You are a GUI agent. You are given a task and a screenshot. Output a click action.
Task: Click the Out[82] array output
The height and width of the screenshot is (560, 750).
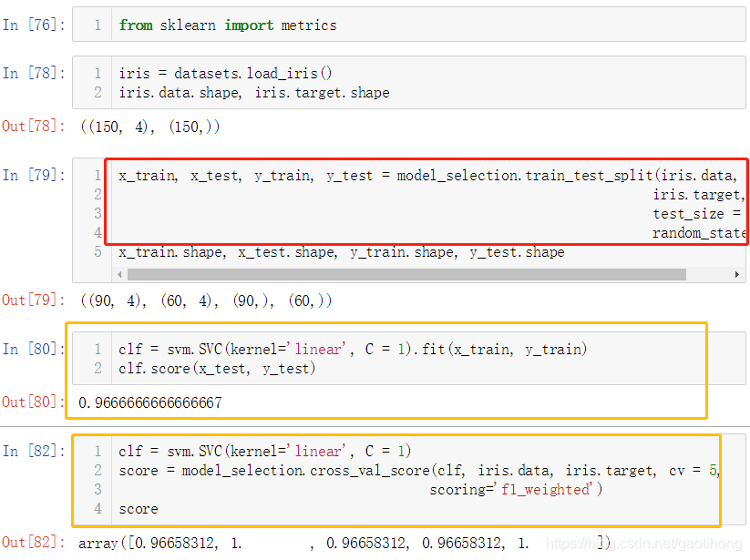[344, 544]
